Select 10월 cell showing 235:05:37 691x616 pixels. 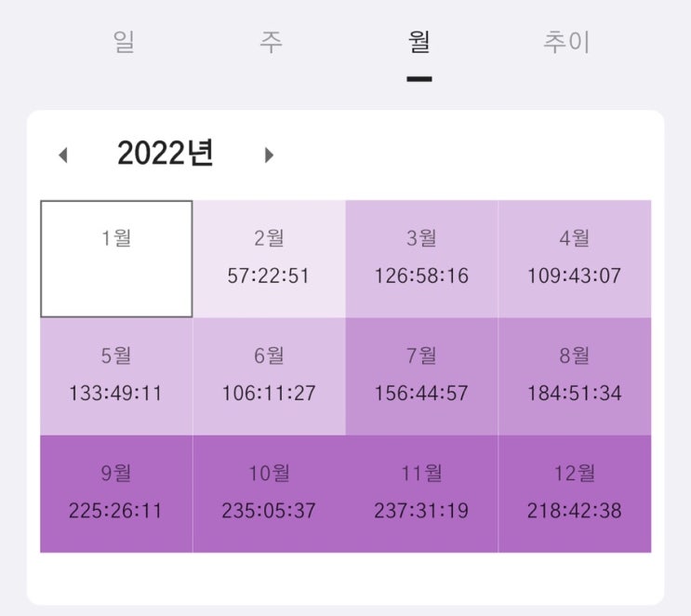tap(269, 493)
